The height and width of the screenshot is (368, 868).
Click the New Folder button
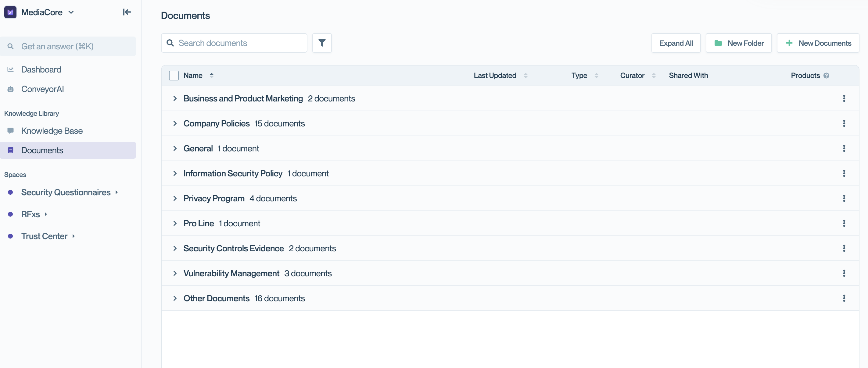(738, 43)
